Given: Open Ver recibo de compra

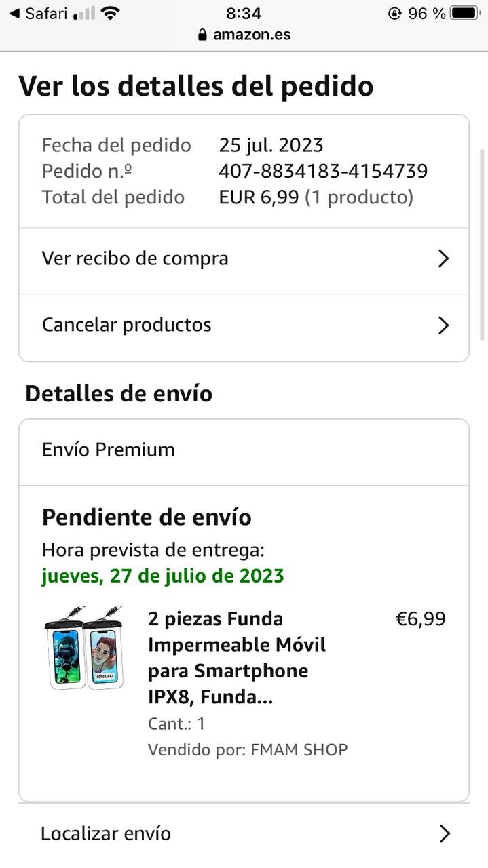Looking at the screenshot, I should [x=135, y=258].
